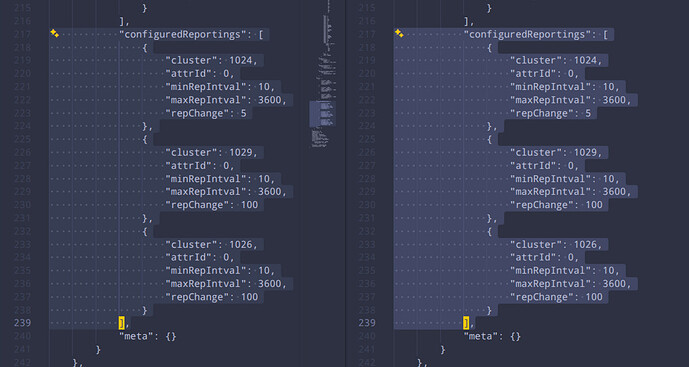The width and height of the screenshot is (689, 367).
Task: Click "repChange": 100 on left pane line 237
Action: click(x=211, y=297)
